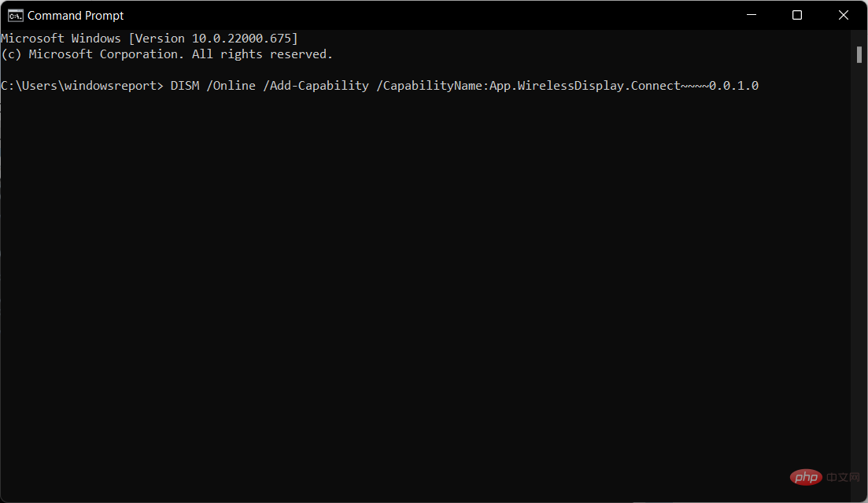The image size is (868, 503).
Task: Click the /Online parameter text
Action: pos(231,85)
